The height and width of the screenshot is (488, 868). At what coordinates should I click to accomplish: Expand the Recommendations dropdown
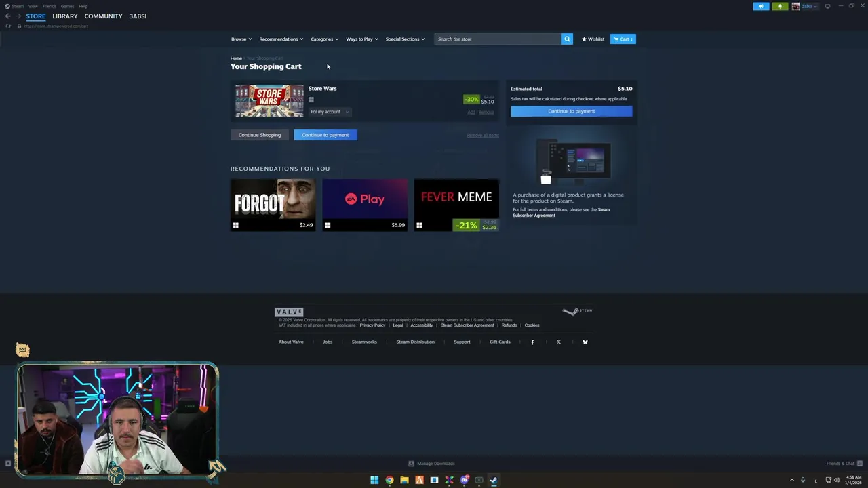(x=281, y=39)
